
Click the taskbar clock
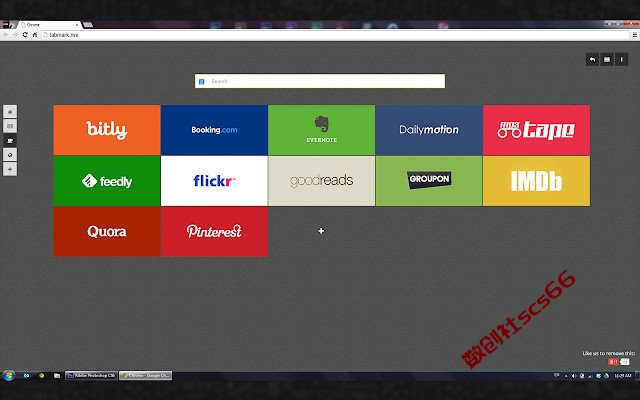tap(623, 376)
